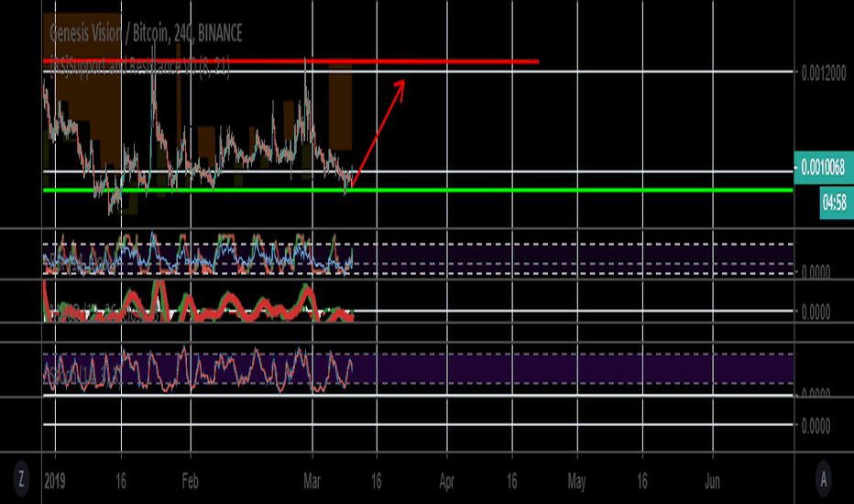Click the Apr label on time axis

point(446,482)
